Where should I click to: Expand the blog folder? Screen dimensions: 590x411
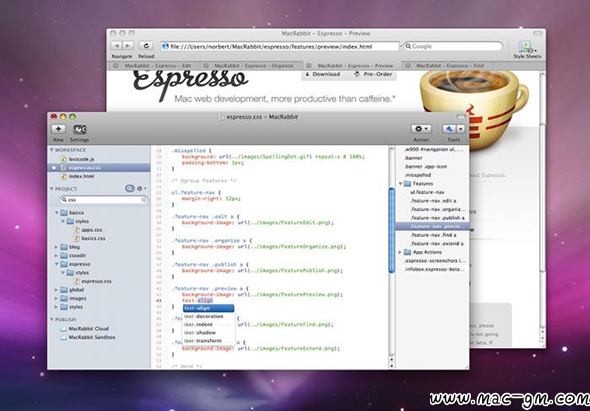point(56,247)
